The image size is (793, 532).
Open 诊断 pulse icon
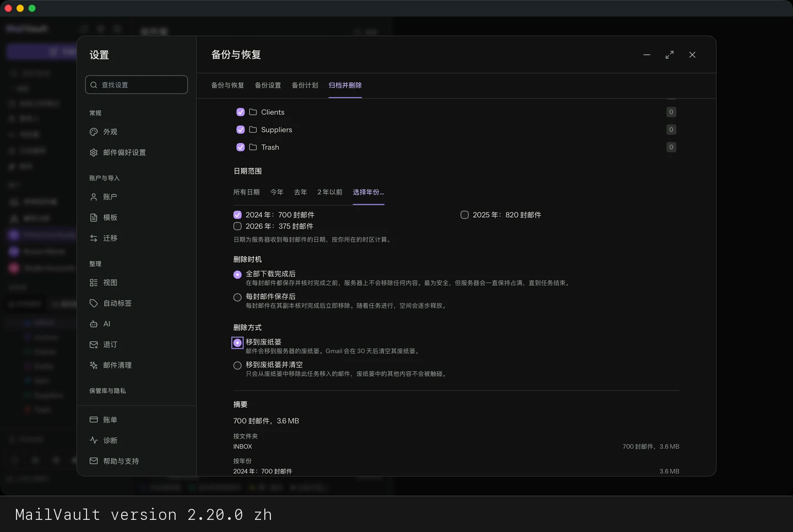click(x=94, y=441)
